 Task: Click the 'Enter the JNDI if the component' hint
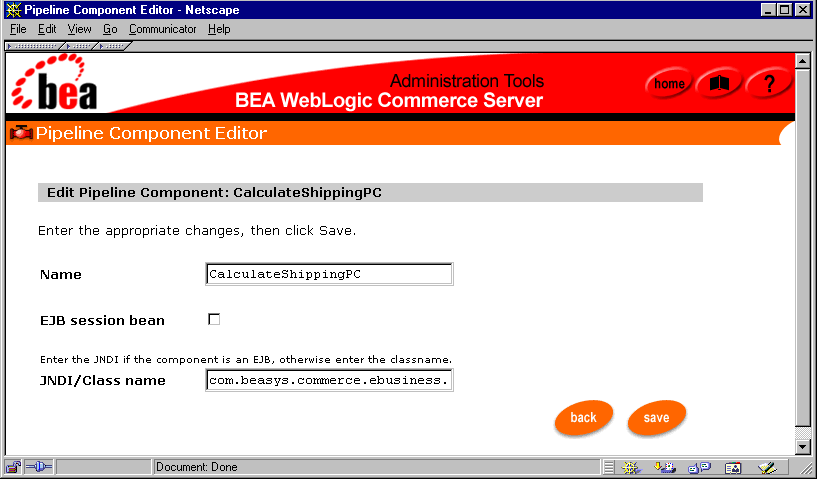246,360
